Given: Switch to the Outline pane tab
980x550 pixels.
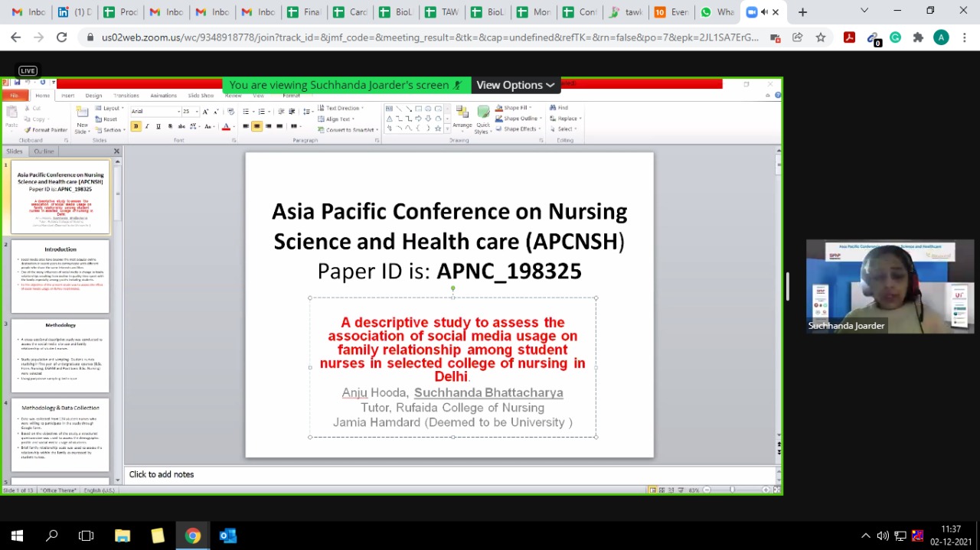Looking at the screenshot, I should [44, 151].
